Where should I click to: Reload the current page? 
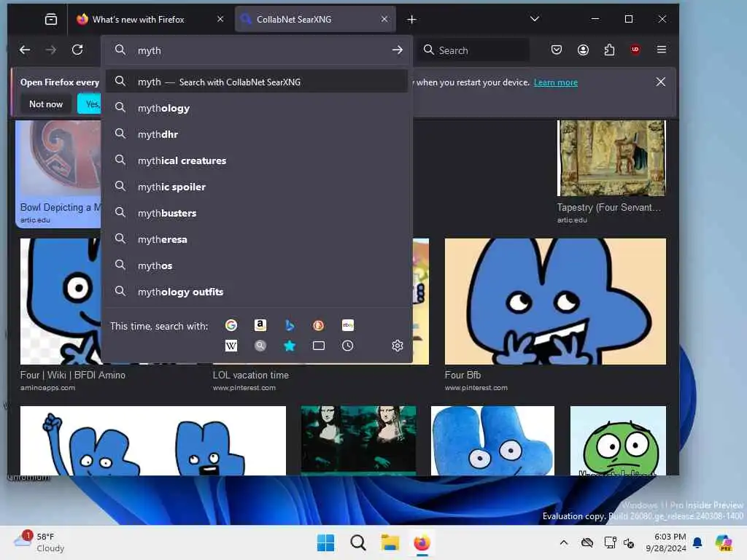[x=77, y=50]
